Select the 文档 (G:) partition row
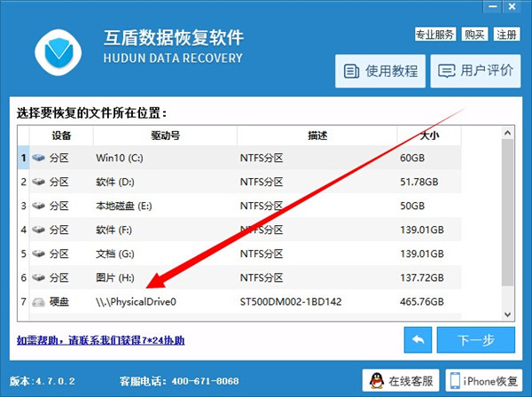 point(239,253)
